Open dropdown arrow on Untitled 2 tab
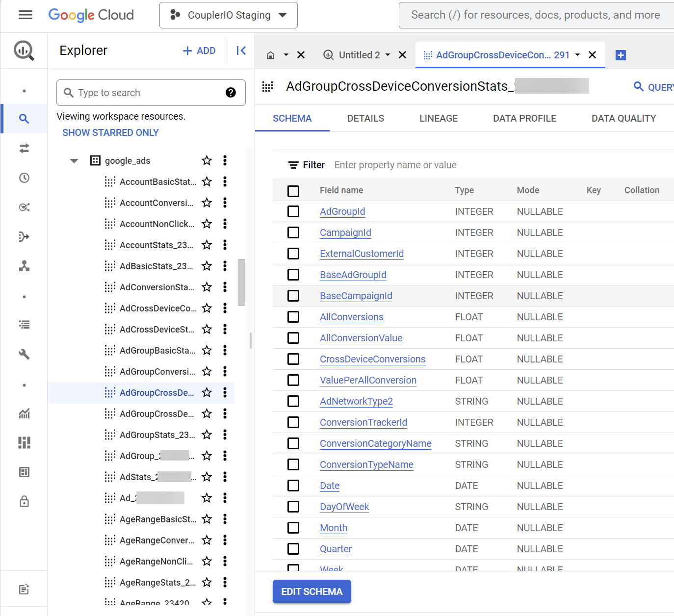674x616 pixels. point(388,55)
